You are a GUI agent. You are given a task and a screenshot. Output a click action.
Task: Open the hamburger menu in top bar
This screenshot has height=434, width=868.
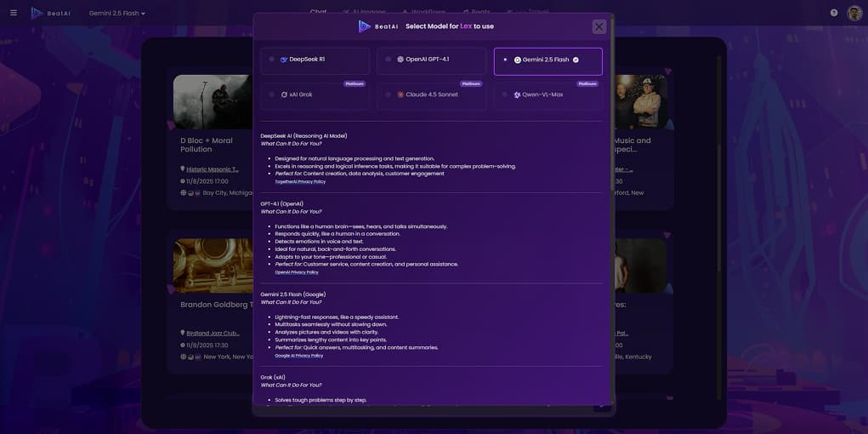[13, 13]
